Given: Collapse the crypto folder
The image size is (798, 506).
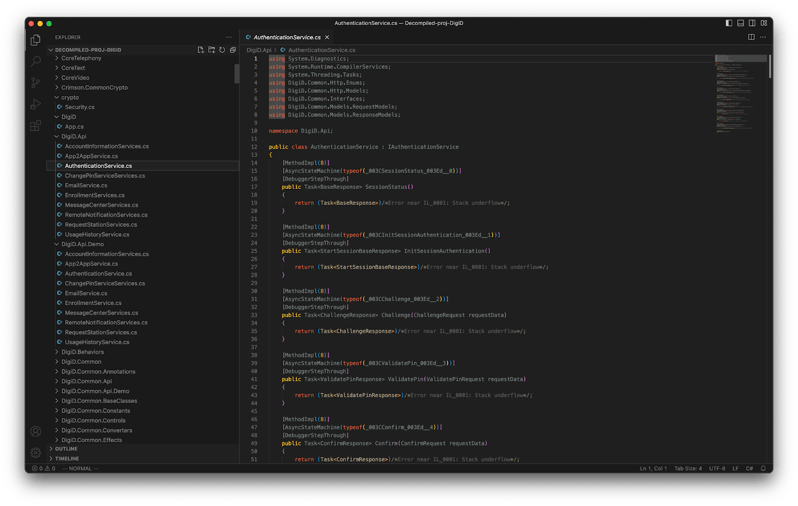Looking at the screenshot, I should (x=70, y=97).
